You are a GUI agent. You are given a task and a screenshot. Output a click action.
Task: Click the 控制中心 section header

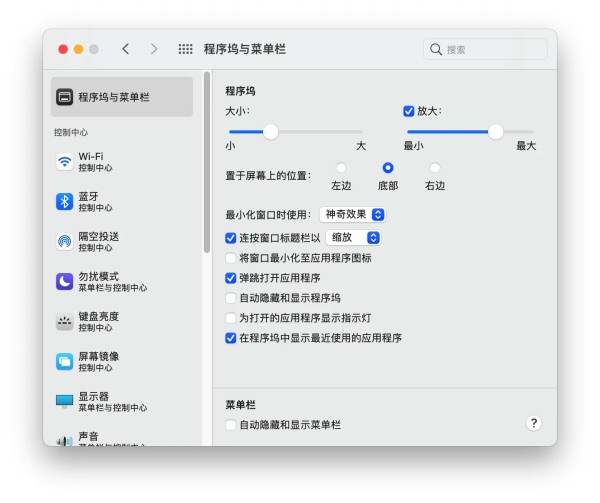(71, 132)
